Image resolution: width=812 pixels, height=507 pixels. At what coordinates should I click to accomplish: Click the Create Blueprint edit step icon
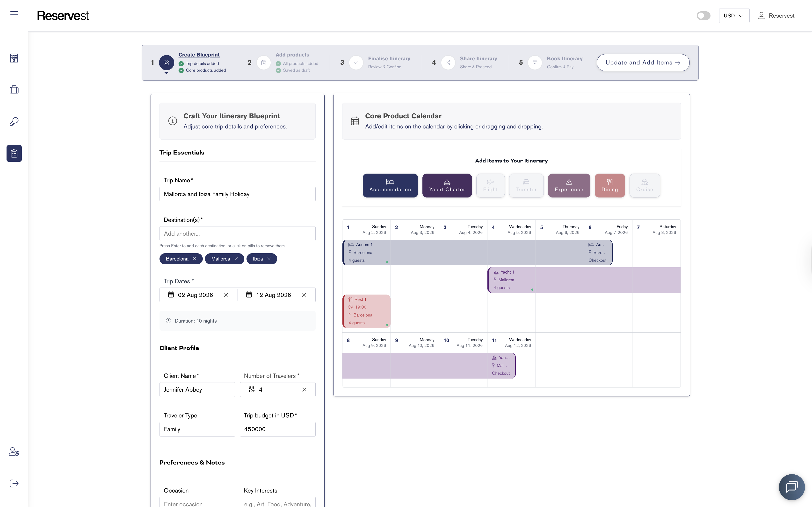coord(167,63)
